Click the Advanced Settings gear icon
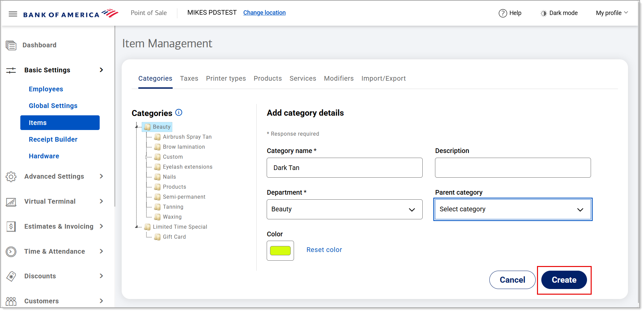644x312 pixels. 11,177
